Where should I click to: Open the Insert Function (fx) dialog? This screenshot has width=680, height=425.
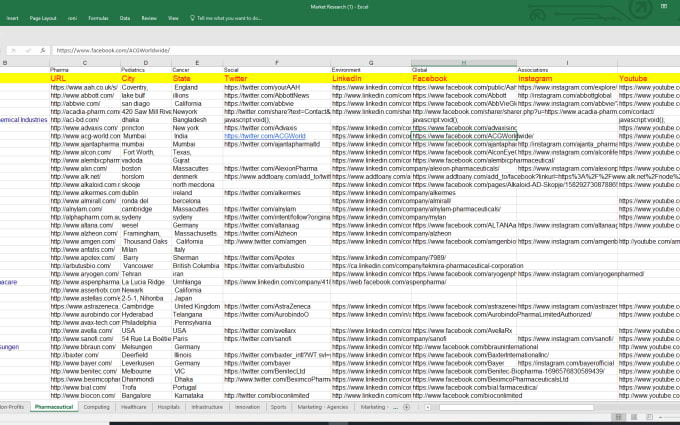(x=42, y=50)
